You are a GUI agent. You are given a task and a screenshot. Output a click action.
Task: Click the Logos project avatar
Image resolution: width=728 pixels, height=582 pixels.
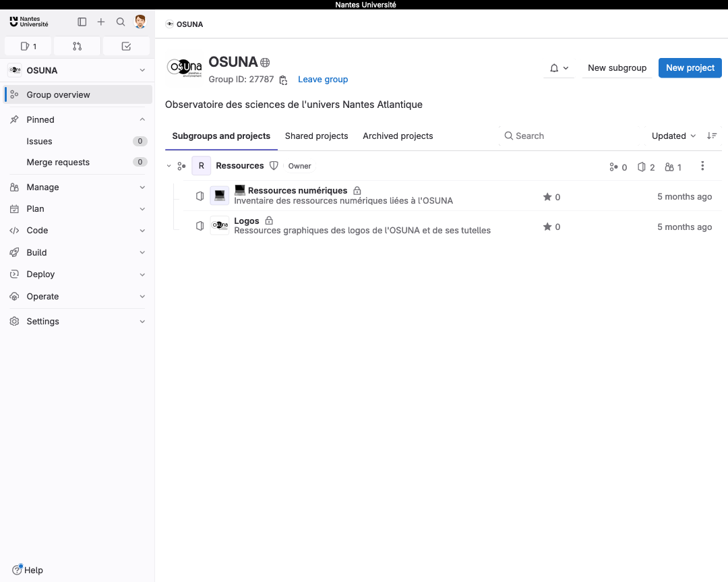220,225
